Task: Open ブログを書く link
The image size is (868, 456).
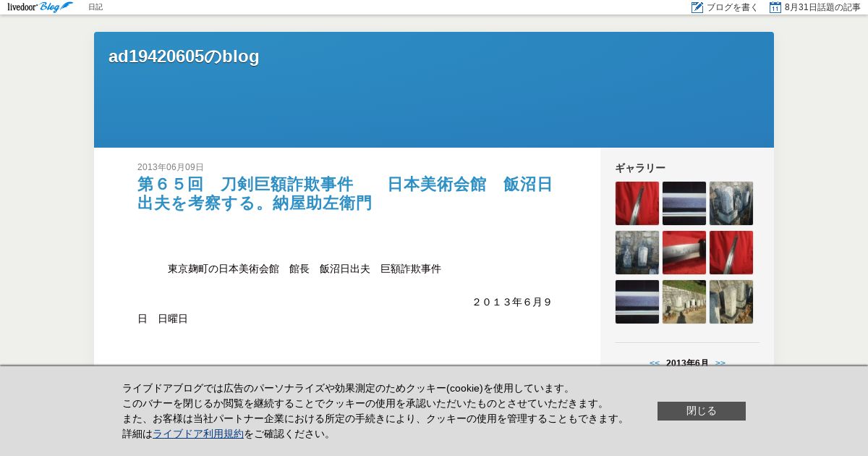Action: click(x=732, y=7)
